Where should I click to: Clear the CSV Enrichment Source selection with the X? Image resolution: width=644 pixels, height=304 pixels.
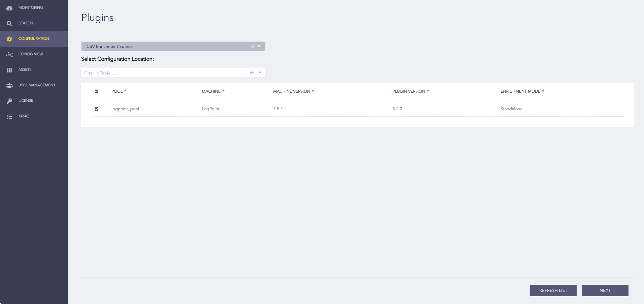click(x=252, y=46)
